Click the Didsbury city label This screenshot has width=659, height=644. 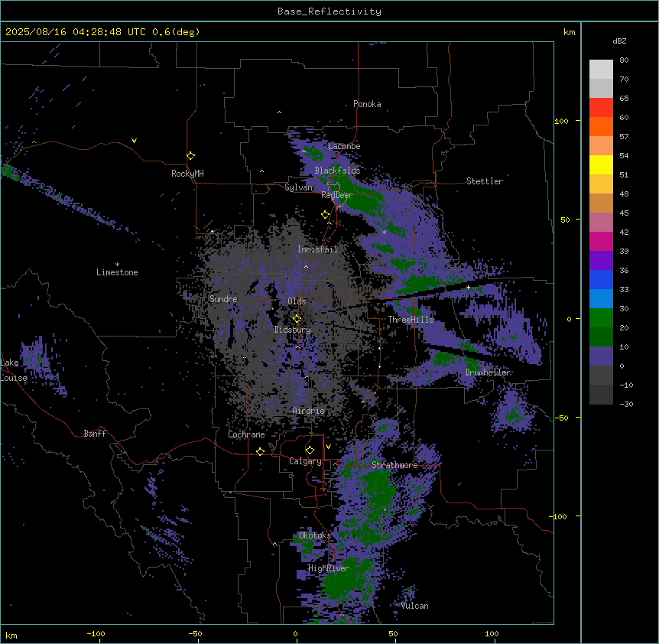(x=292, y=330)
